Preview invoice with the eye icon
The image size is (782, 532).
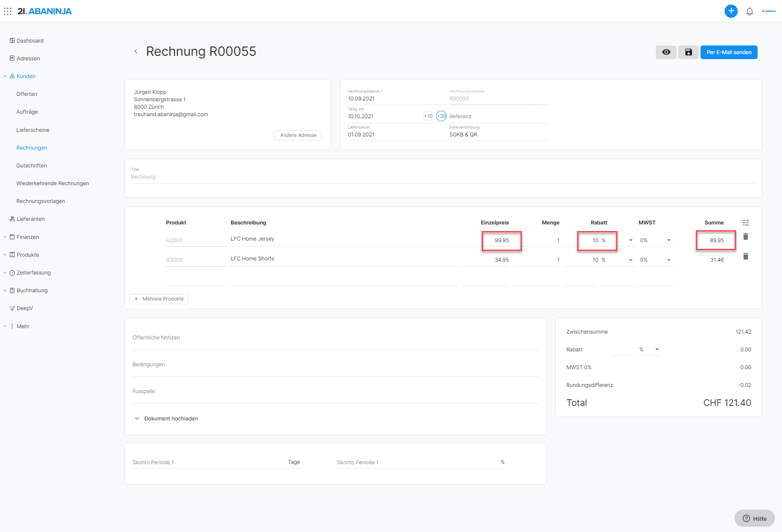click(x=666, y=52)
